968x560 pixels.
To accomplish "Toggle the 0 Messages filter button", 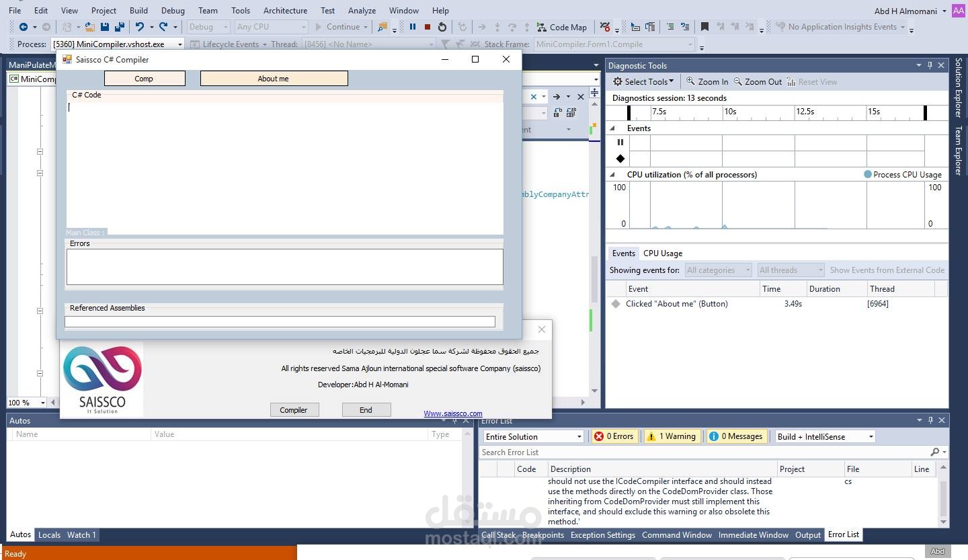I will [x=736, y=436].
